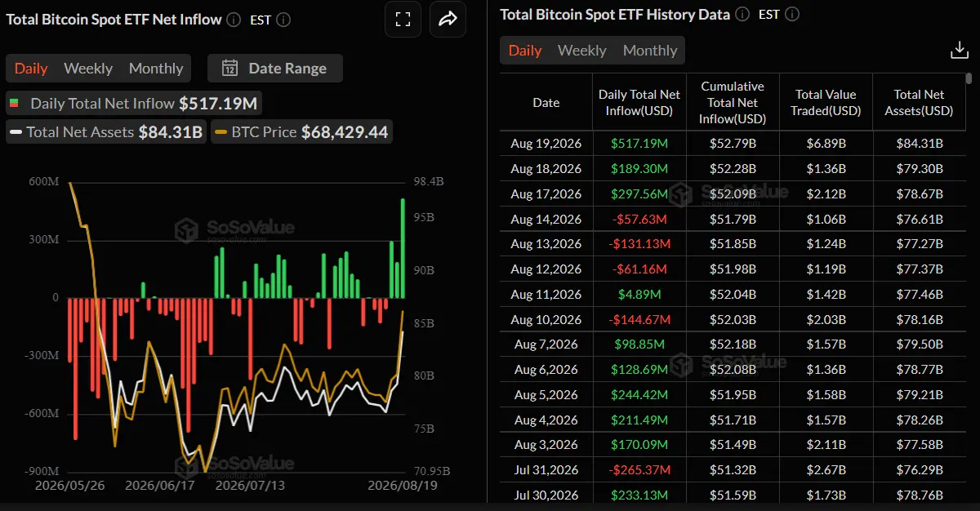Click the $2.67B value traded cell

point(826,470)
